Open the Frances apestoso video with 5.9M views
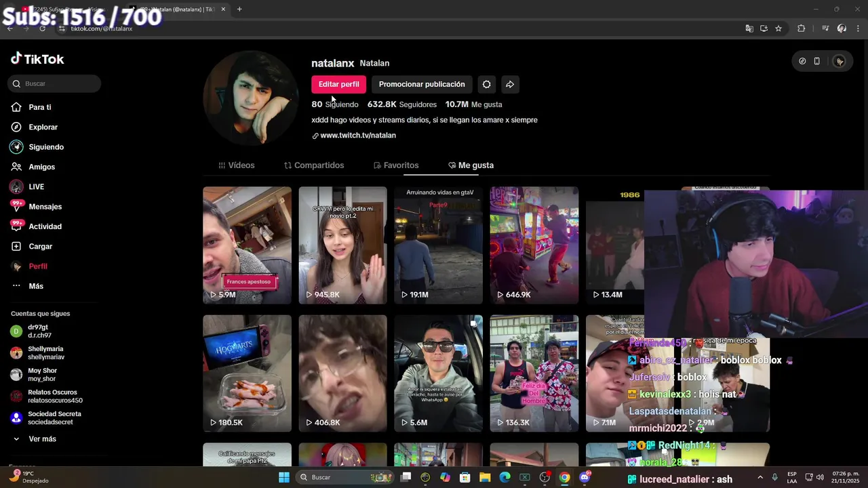The image size is (868, 488). click(247, 245)
